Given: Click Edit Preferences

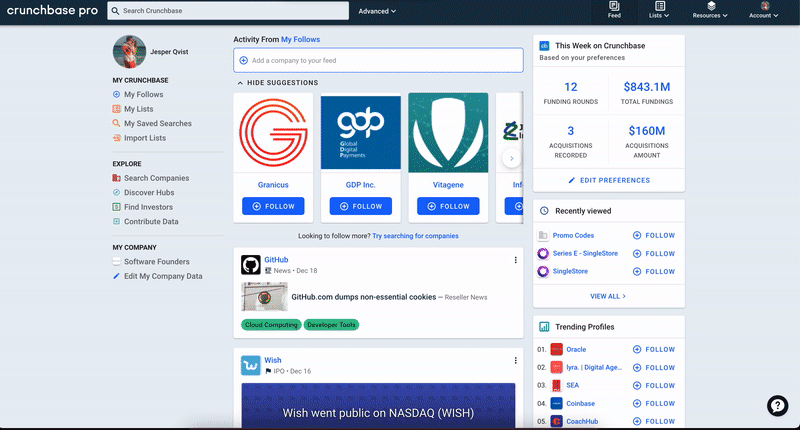Looking at the screenshot, I should pyautogui.click(x=609, y=180).
